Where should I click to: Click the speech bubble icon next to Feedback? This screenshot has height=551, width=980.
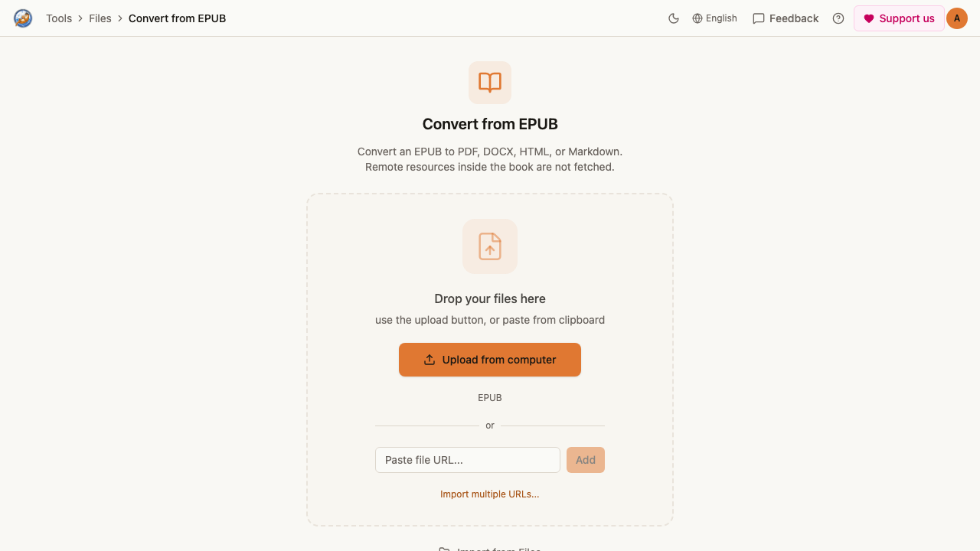pos(759,18)
